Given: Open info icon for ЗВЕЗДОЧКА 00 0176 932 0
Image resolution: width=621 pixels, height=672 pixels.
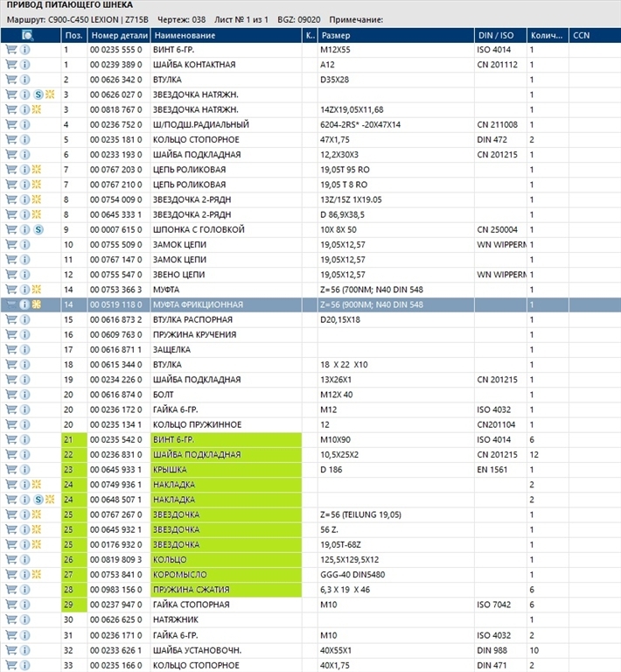Looking at the screenshot, I should click(24, 544).
